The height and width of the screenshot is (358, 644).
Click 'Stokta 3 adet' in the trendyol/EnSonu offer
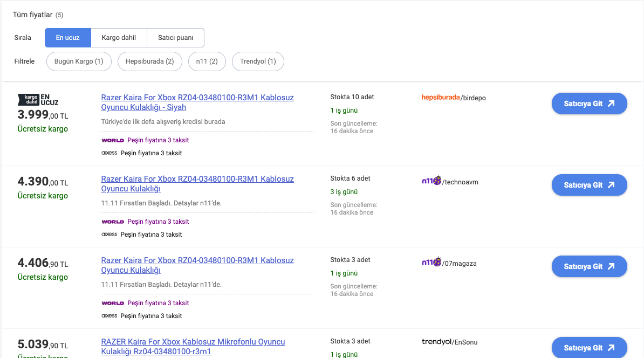(351, 341)
